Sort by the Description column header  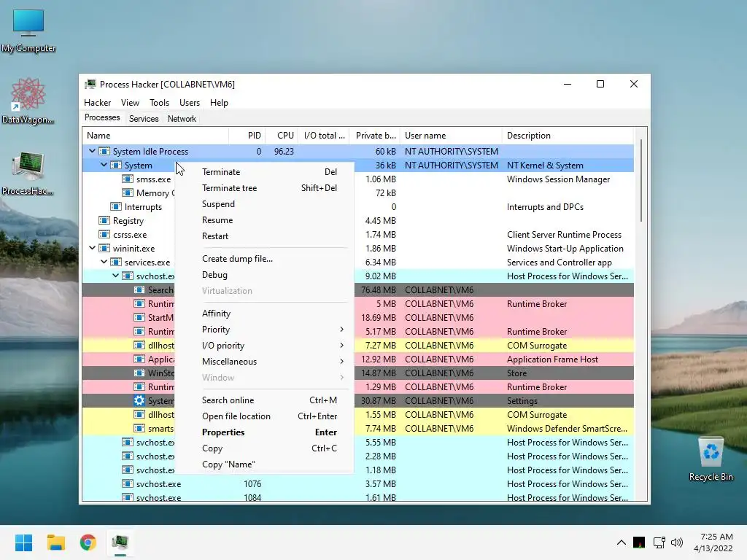tap(568, 135)
